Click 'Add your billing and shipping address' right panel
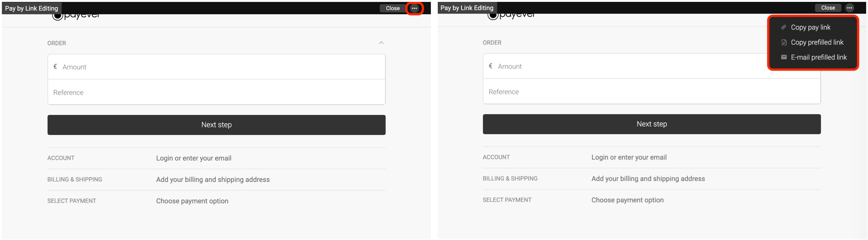Viewport: 868px width, 240px height. tap(648, 178)
